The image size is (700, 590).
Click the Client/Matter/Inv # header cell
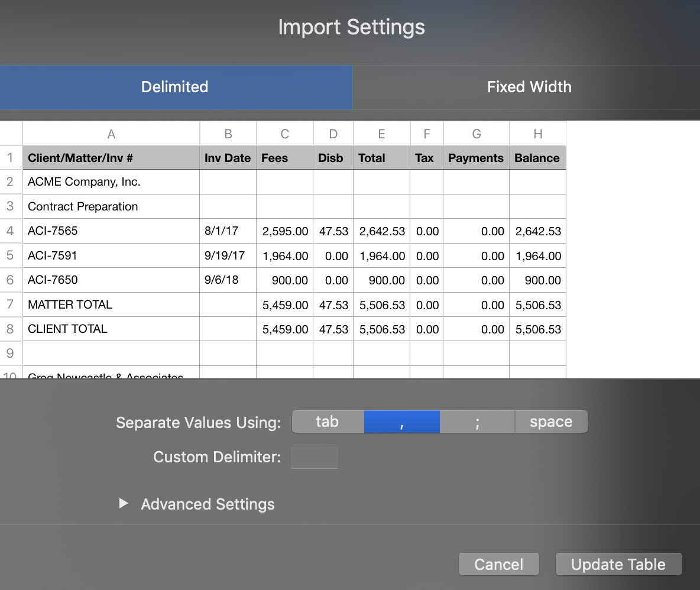point(111,158)
